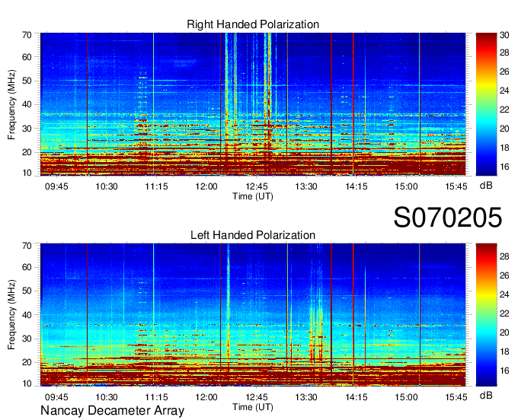The height and width of the screenshot is (420, 518).
Task: Click 40 MHz tick on left-handed plot
Action: coord(27,315)
